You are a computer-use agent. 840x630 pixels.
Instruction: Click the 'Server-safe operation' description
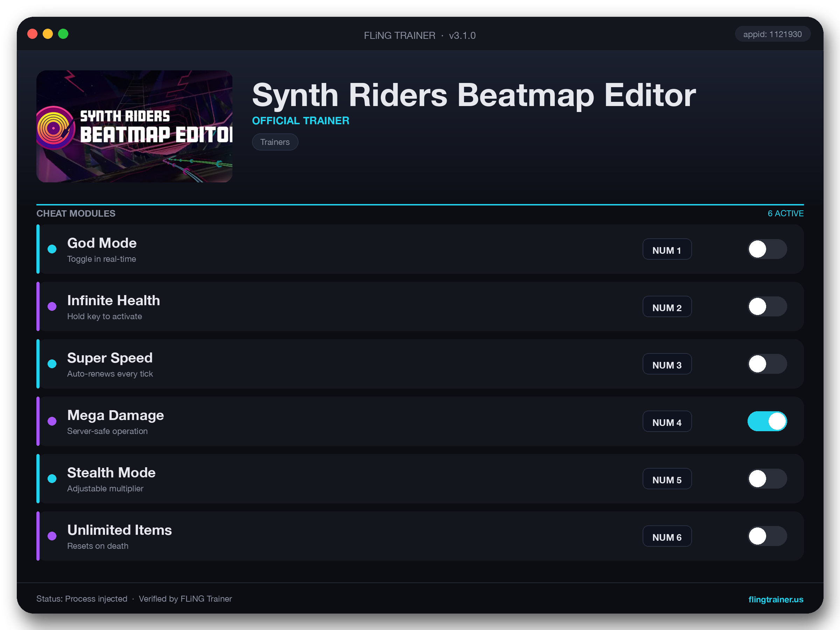click(x=107, y=431)
